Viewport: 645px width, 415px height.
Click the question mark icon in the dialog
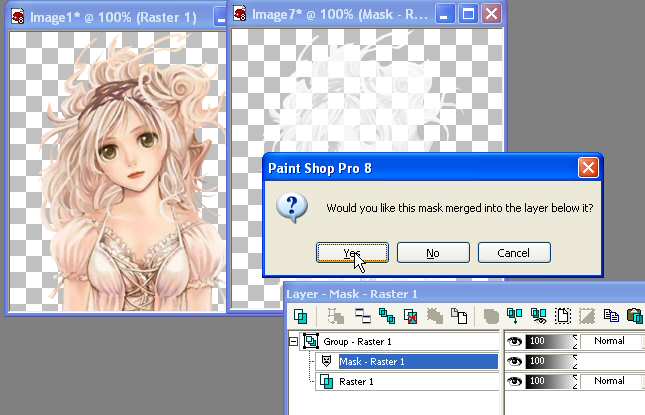292,208
